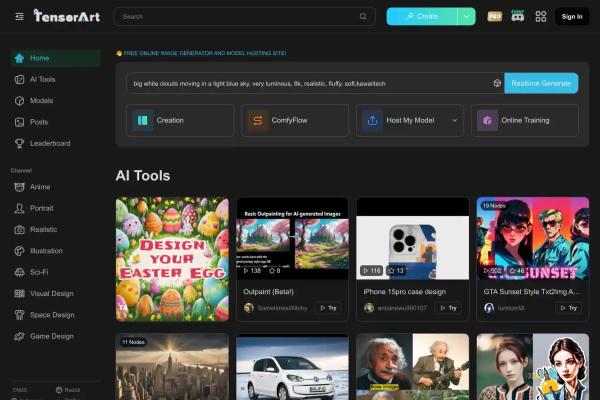Click the AI Tools sidebar icon

pyautogui.click(x=19, y=79)
